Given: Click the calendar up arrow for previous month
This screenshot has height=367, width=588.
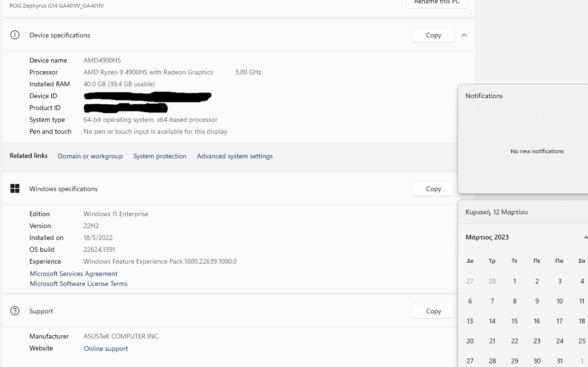Looking at the screenshot, I should [x=586, y=237].
